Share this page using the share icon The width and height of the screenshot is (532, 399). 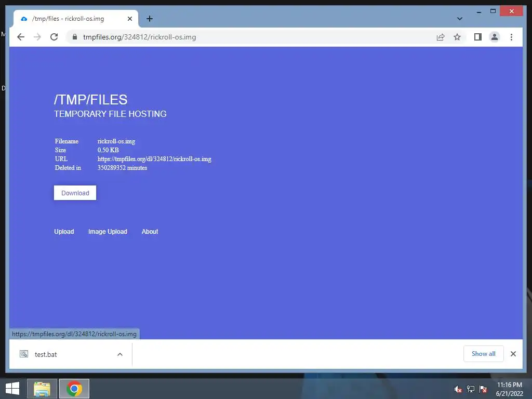441,37
